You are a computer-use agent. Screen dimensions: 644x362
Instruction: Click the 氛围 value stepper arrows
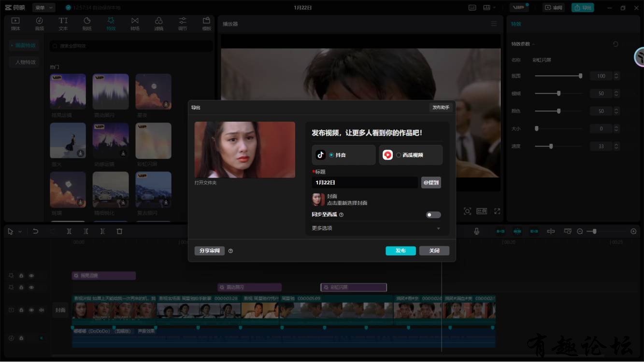point(616,76)
